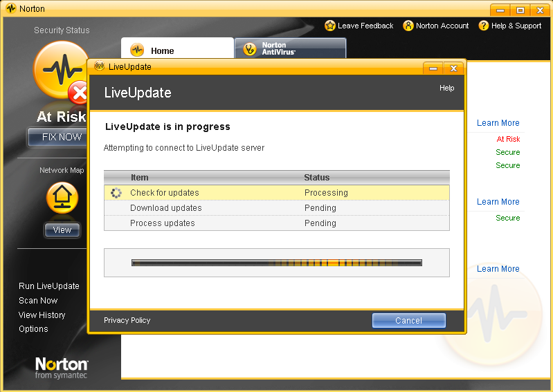
Task: Open Help & Support link
Action: (516, 26)
